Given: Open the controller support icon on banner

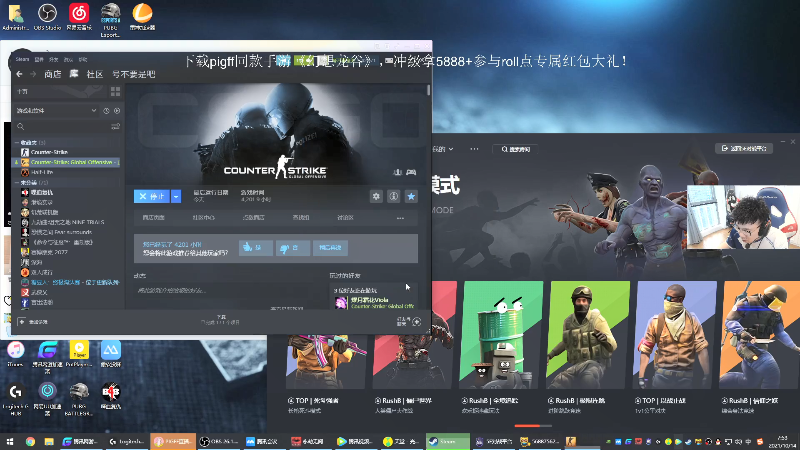Looking at the screenshot, I should 411,172.
